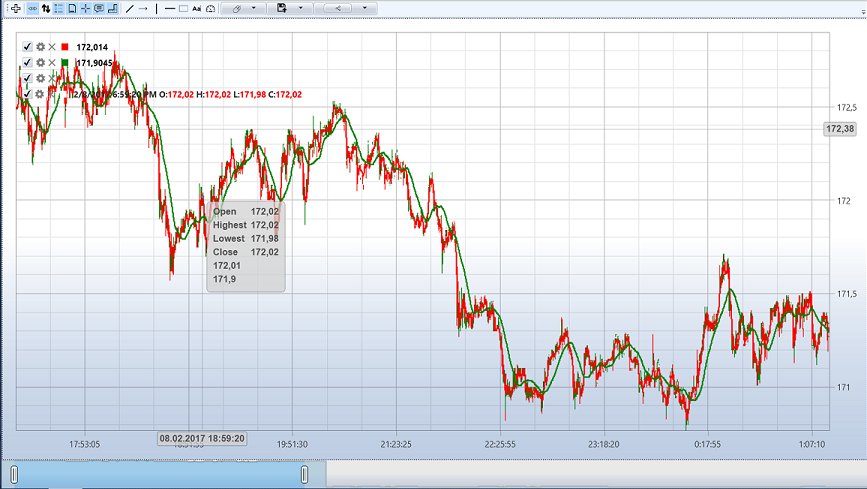Screen dimensions: 867x489
Task: Click the blue selected range bar
Action: coord(159,475)
